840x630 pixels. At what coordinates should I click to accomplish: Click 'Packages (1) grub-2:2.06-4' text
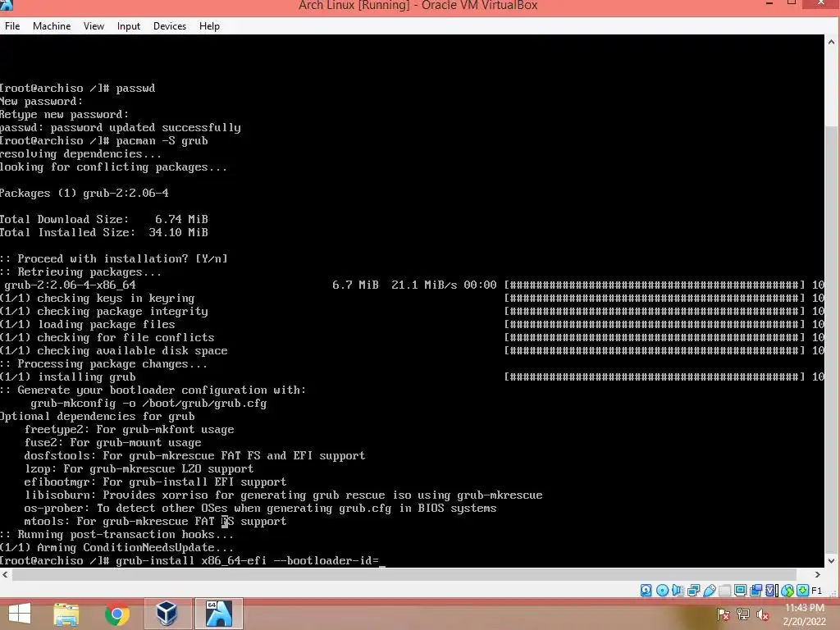[x=84, y=193]
